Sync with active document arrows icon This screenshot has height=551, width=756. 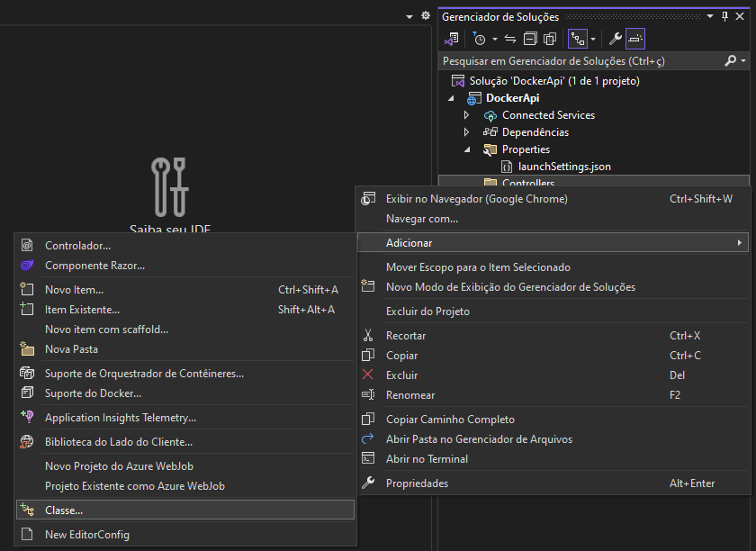tap(510, 39)
